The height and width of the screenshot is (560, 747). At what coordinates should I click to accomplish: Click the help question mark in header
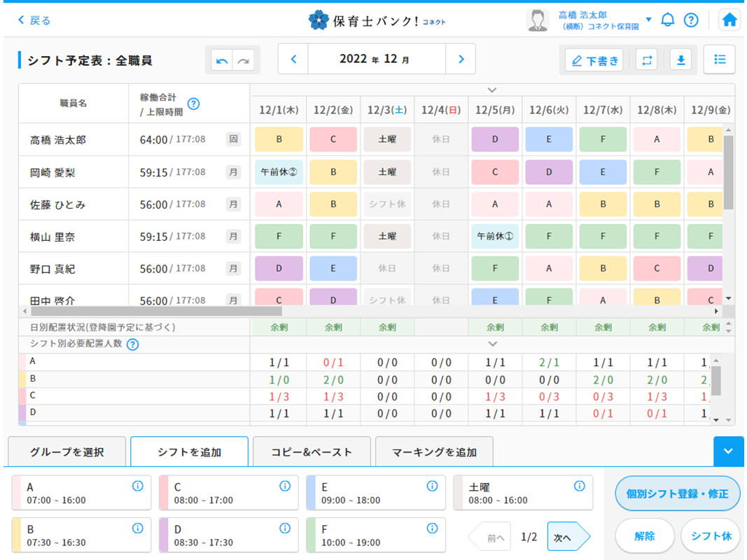[x=691, y=20]
